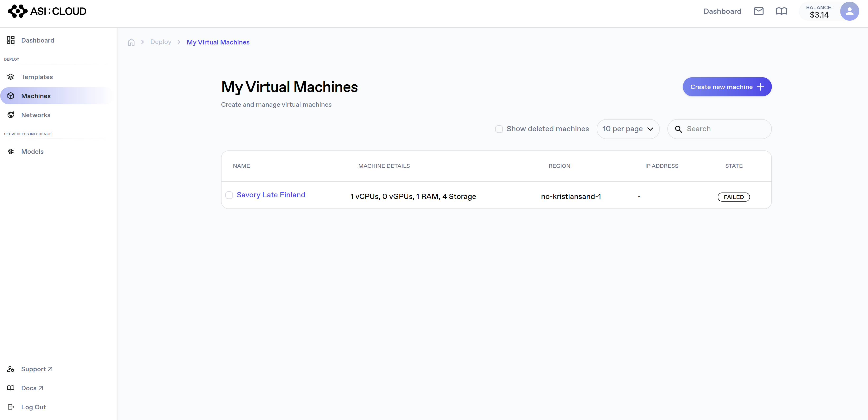Expand the 10 per page dropdown
The height and width of the screenshot is (420, 868).
627,129
